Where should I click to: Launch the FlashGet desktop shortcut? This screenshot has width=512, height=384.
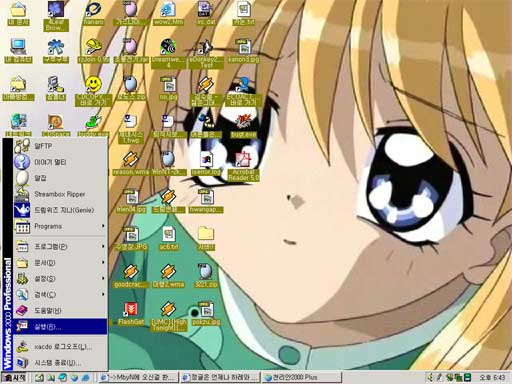tap(131, 313)
